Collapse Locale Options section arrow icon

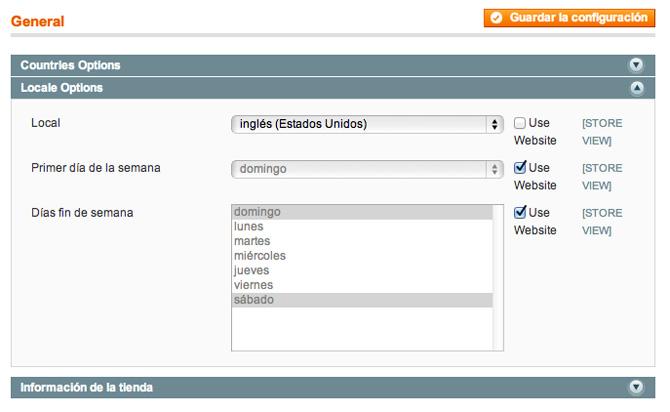tap(637, 88)
